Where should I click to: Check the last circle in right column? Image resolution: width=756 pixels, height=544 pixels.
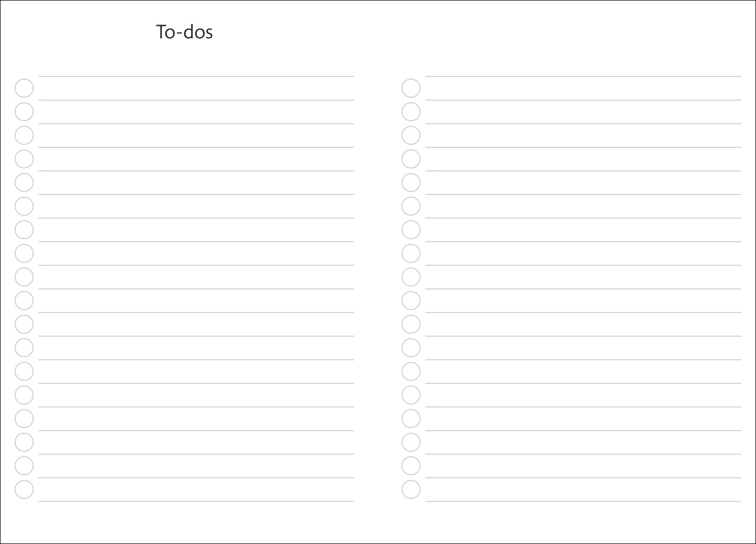click(x=411, y=489)
